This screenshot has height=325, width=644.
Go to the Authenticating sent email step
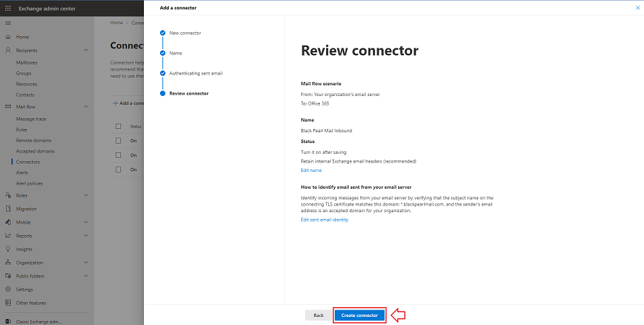pos(196,73)
